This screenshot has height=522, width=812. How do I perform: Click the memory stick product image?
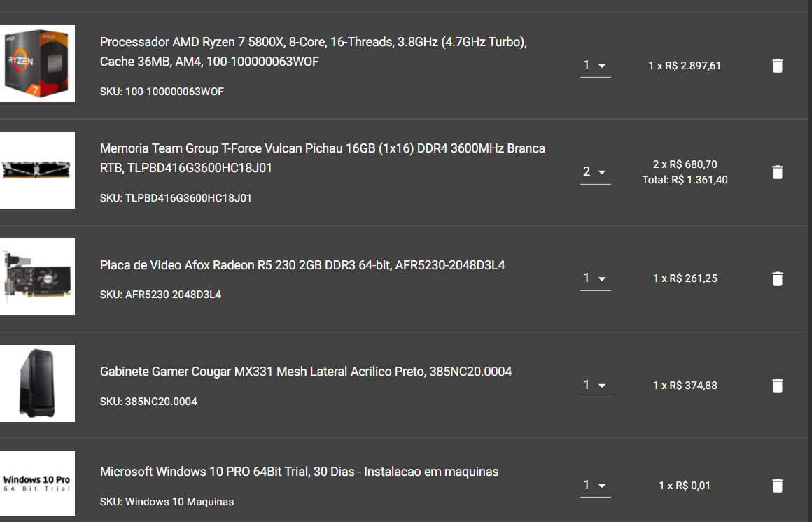(x=37, y=170)
